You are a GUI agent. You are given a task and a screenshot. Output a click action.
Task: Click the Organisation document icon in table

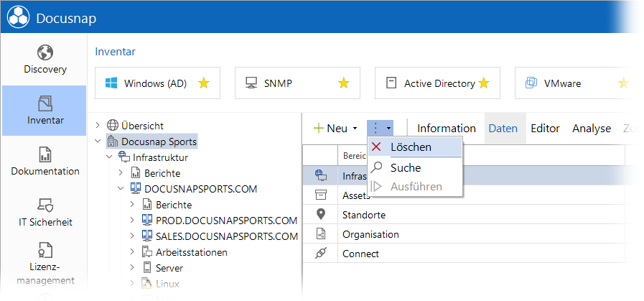(321, 234)
